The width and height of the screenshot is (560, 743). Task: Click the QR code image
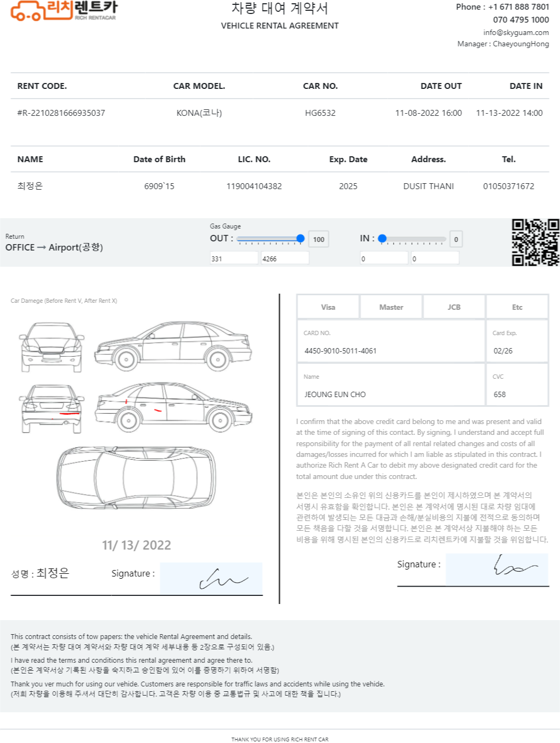click(x=535, y=242)
